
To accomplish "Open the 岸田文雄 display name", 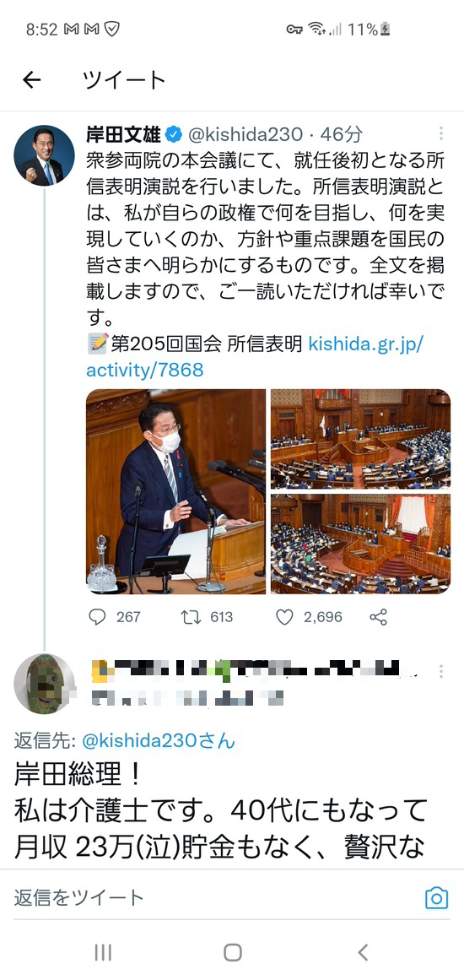I will (x=124, y=133).
